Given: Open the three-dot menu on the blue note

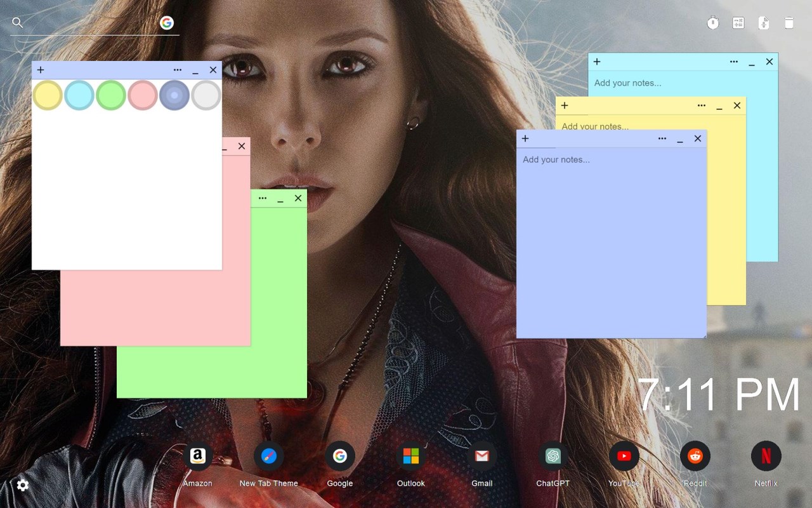Looking at the screenshot, I should [x=662, y=138].
